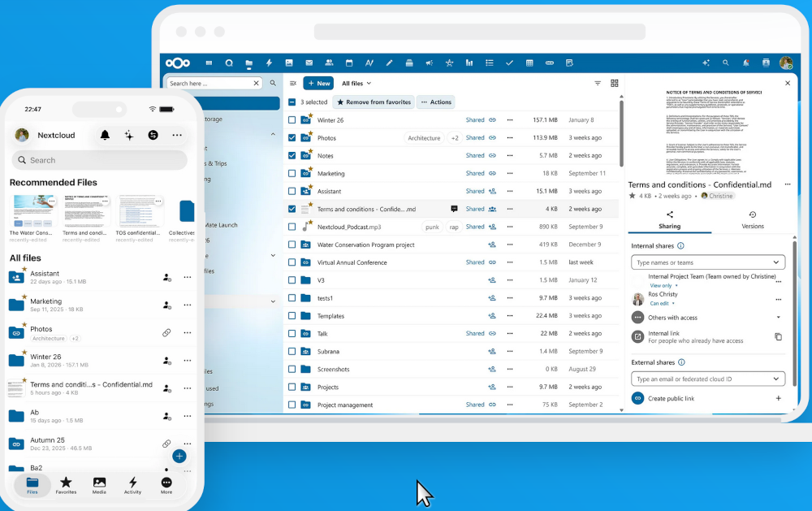
Task: Open the files filter icon
Action: 598,83
